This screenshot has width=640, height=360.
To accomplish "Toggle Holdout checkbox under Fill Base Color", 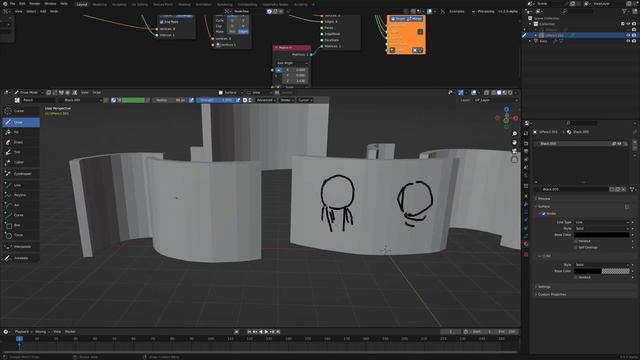I will 576,277.
